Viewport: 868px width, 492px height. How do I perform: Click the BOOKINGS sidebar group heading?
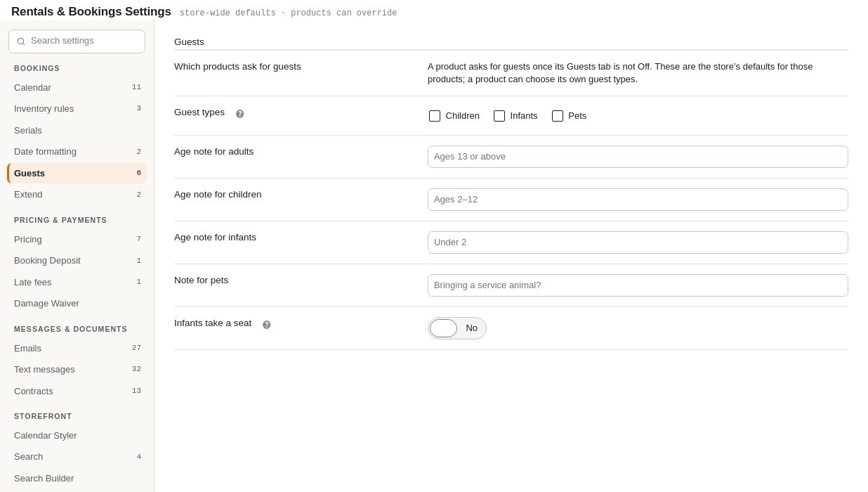[x=37, y=69]
